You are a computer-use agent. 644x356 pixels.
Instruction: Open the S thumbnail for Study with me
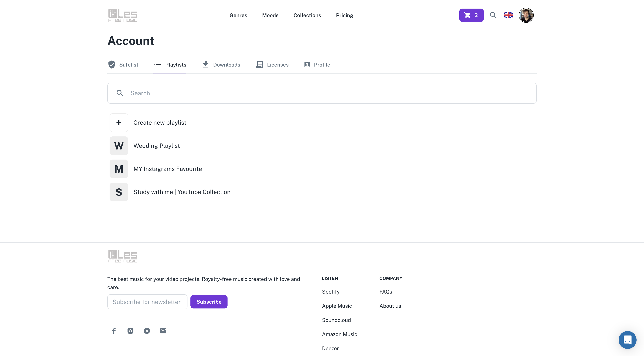[119, 192]
